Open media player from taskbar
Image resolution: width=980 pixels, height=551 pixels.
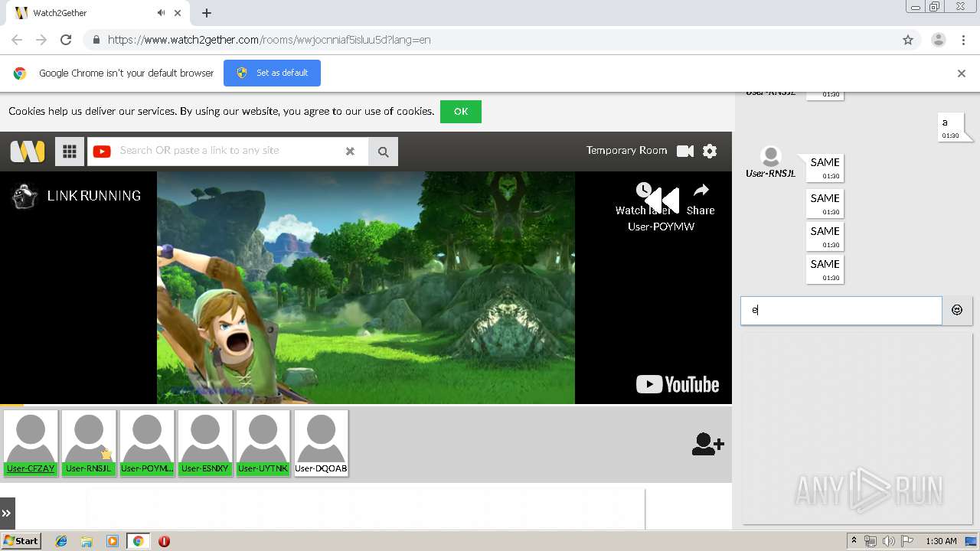[113, 541]
